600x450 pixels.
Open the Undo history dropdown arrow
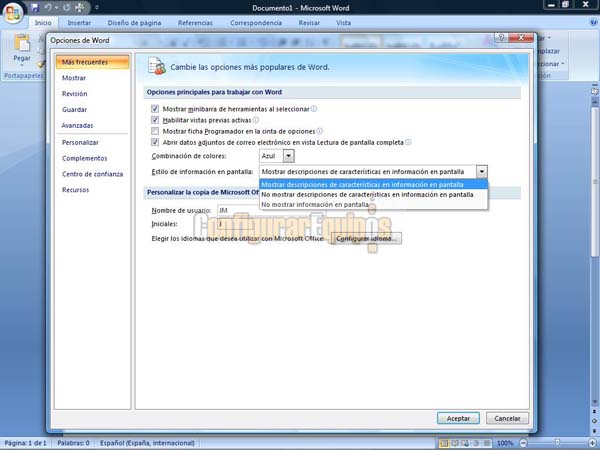(x=56, y=8)
